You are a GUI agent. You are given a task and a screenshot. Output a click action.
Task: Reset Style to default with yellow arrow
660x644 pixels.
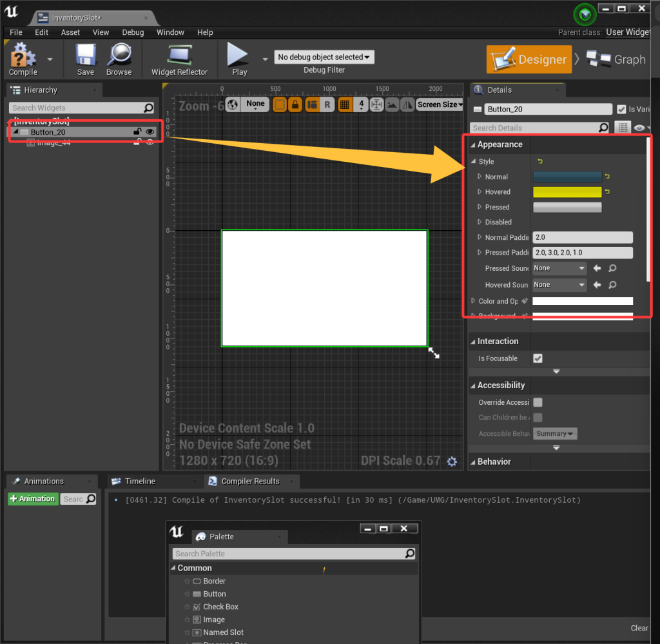(540, 161)
